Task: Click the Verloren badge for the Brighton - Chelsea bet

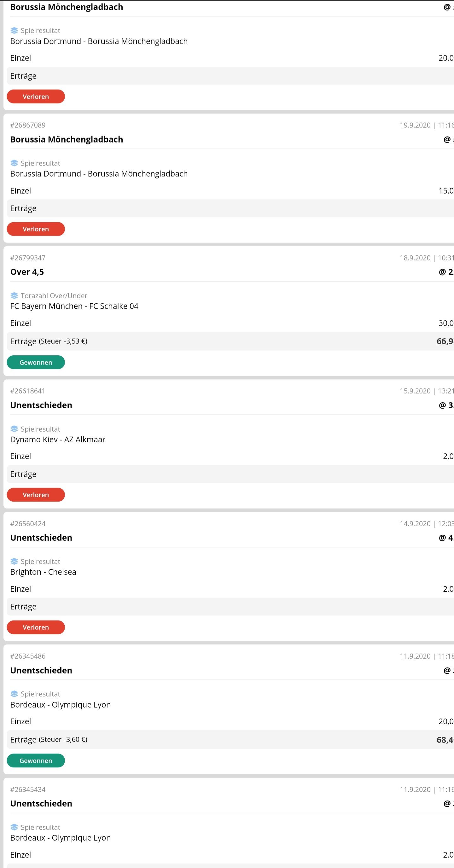Action: [x=36, y=627]
